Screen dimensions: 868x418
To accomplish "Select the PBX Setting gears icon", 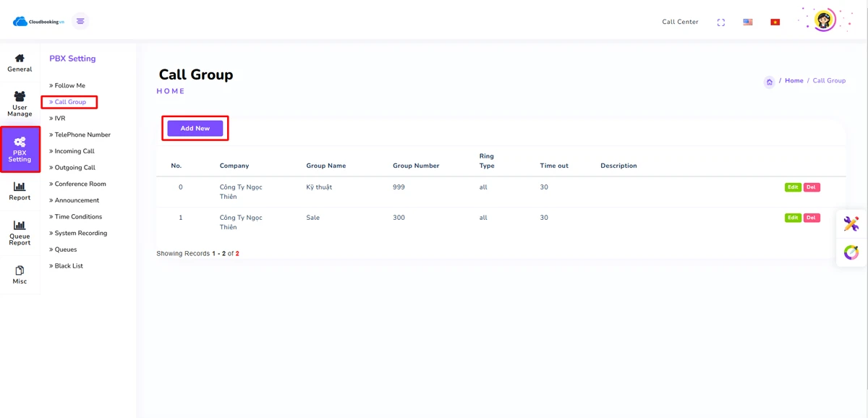I will click(20, 142).
